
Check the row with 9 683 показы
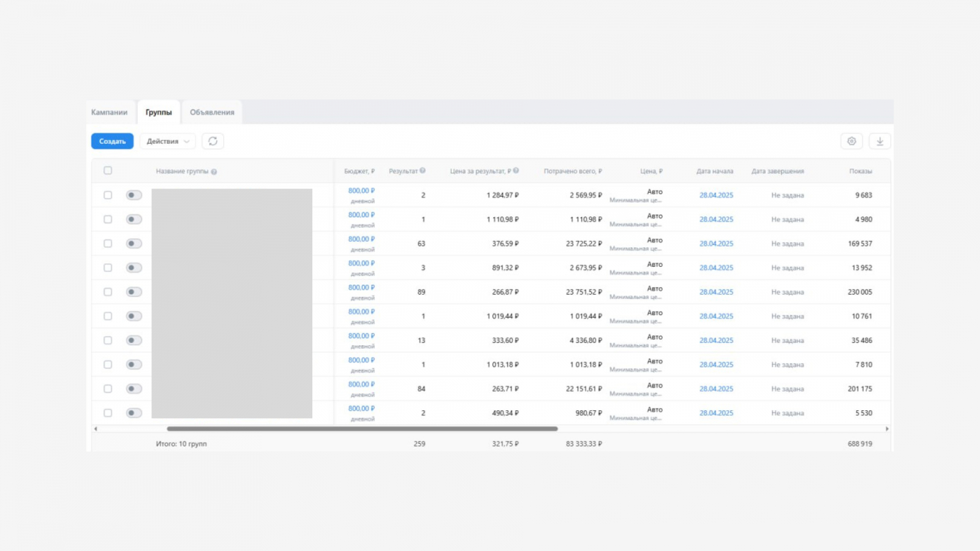click(x=108, y=195)
